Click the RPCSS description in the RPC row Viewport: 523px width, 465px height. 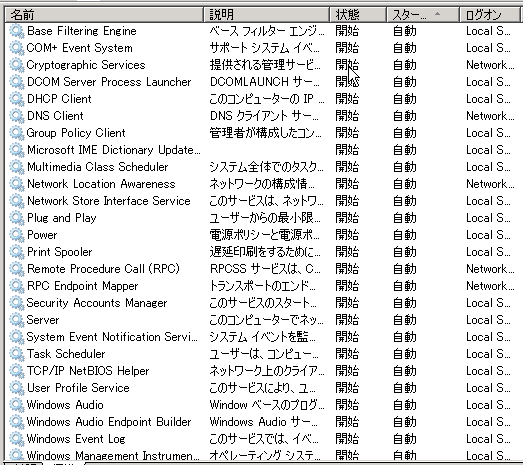(x=265, y=269)
